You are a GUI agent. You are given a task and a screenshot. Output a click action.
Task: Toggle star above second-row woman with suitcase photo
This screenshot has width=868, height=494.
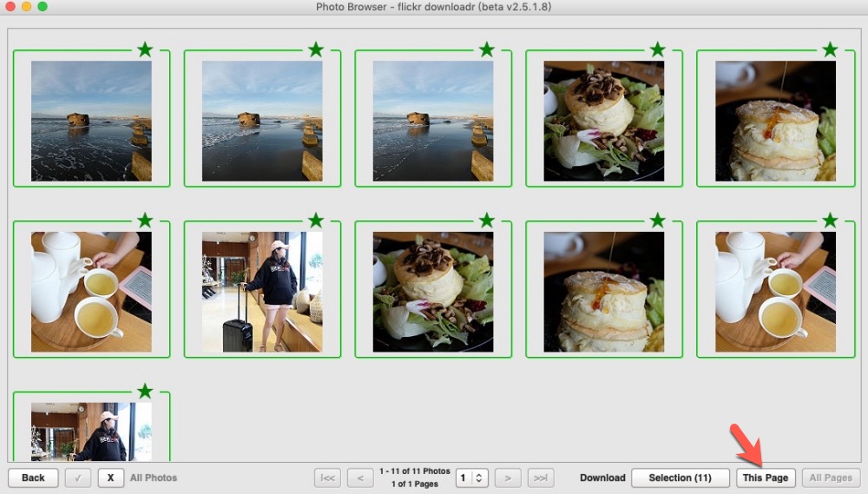[x=316, y=221]
